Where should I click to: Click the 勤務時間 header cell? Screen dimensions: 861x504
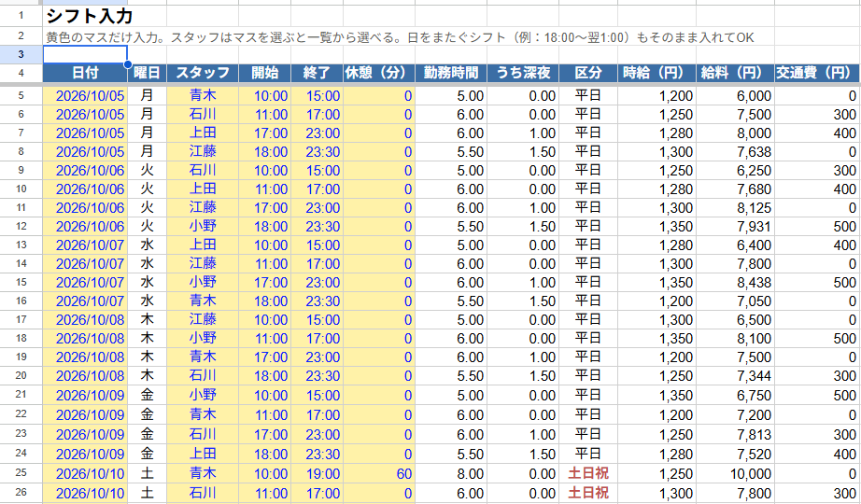click(x=451, y=73)
